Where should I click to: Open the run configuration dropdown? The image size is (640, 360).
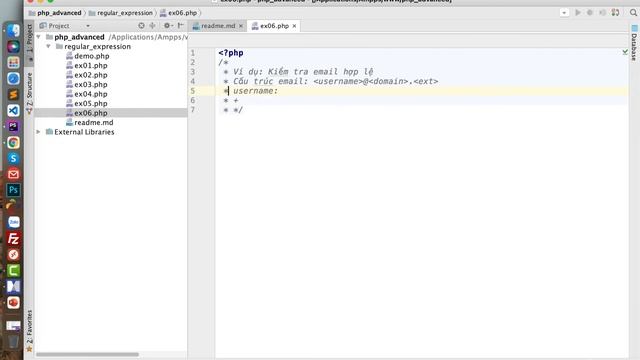click(564, 13)
